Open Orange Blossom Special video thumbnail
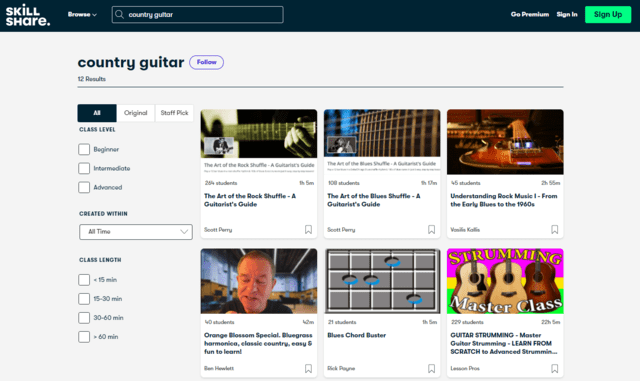The width and height of the screenshot is (640, 381). pyautogui.click(x=259, y=281)
